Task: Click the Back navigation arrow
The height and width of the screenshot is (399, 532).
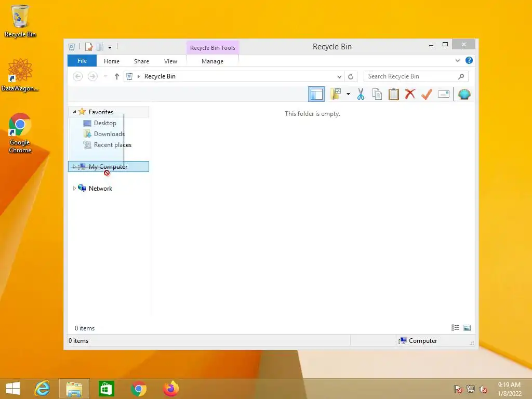Action: click(78, 76)
